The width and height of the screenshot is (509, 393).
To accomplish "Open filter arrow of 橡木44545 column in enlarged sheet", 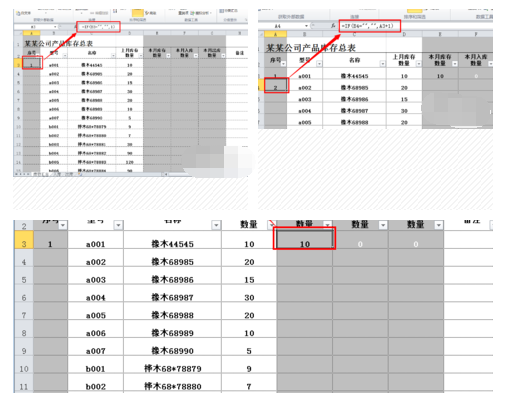I will (x=216, y=226).
